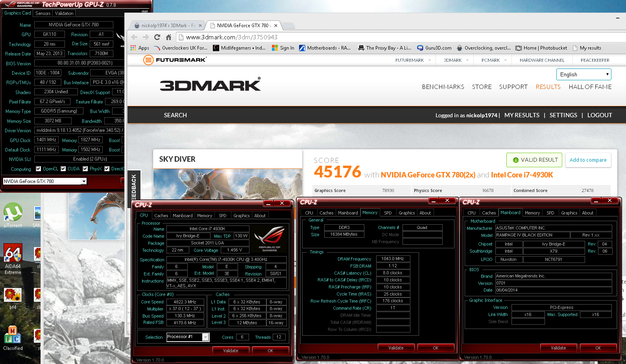
Task: Expand the GPU-Z graphics card selector
Action: coord(84,181)
